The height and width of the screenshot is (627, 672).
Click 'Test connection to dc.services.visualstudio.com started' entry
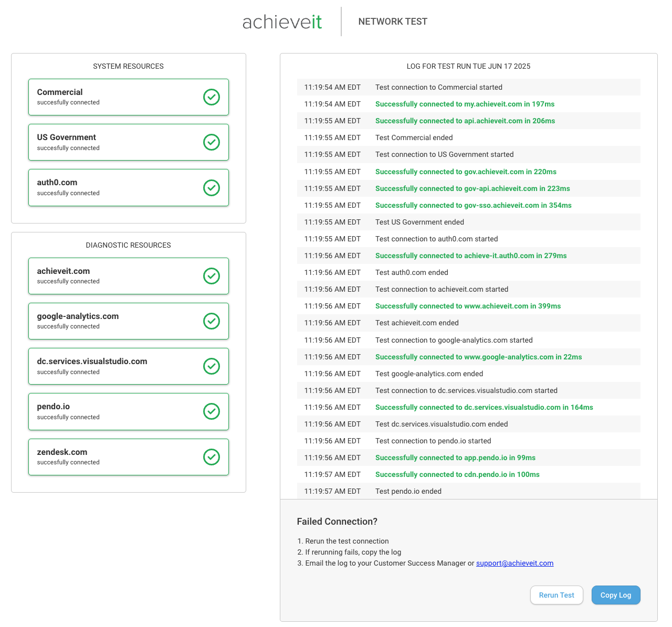[469, 390]
